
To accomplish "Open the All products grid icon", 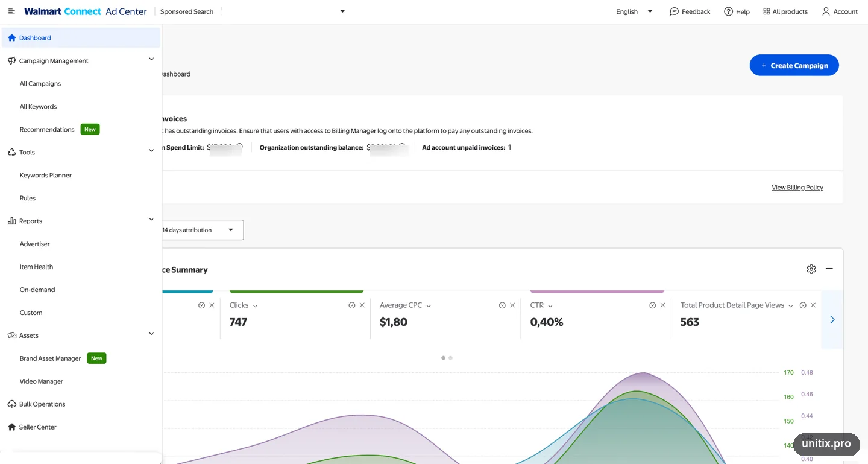I will (766, 11).
